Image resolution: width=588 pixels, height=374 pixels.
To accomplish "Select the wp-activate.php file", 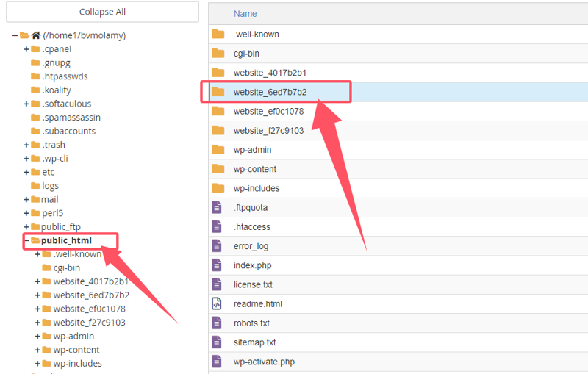I will tap(264, 362).
